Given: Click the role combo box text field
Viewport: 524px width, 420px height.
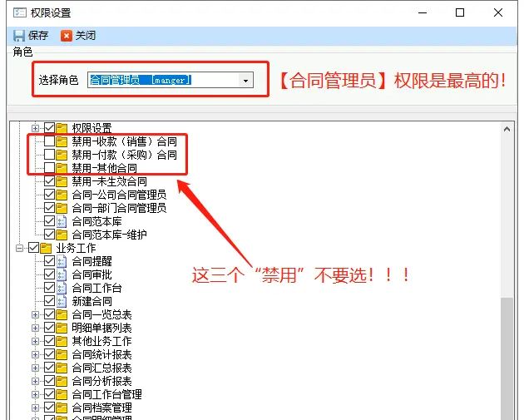Looking at the screenshot, I should pyautogui.click(x=163, y=80).
